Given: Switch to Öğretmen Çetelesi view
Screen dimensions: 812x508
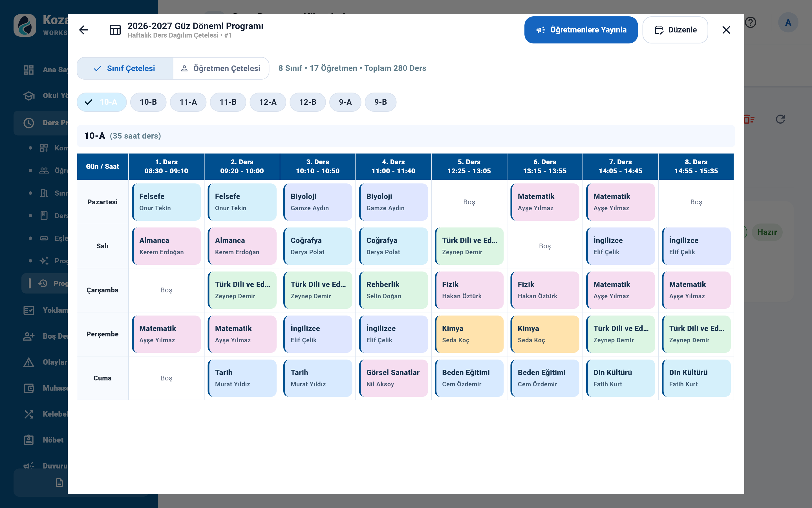Looking at the screenshot, I should pos(221,68).
